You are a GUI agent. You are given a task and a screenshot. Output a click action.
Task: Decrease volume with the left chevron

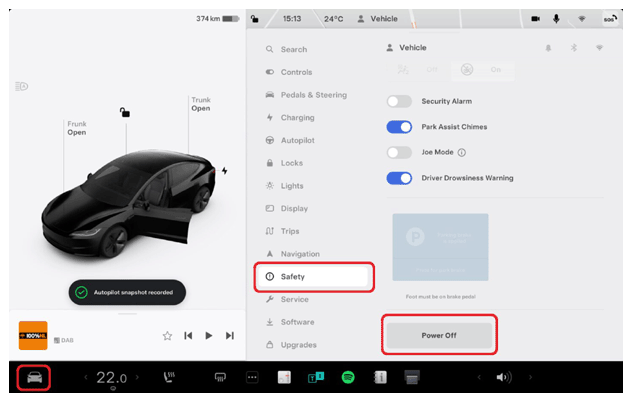click(479, 377)
